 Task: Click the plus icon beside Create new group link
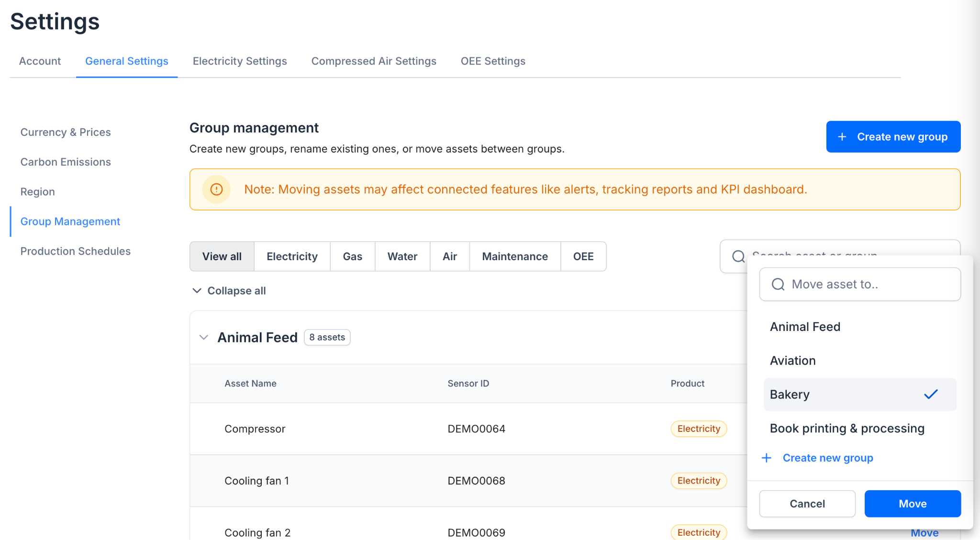point(767,458)
